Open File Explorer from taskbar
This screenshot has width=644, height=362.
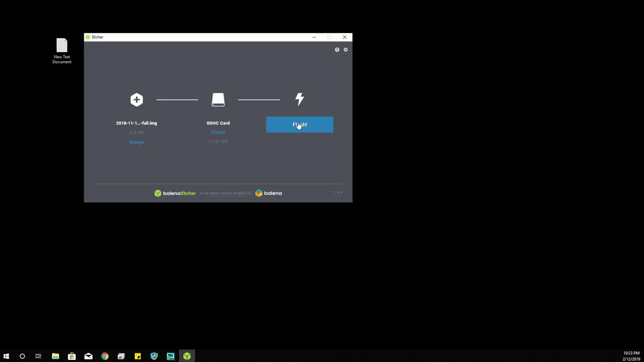(55, 356)
